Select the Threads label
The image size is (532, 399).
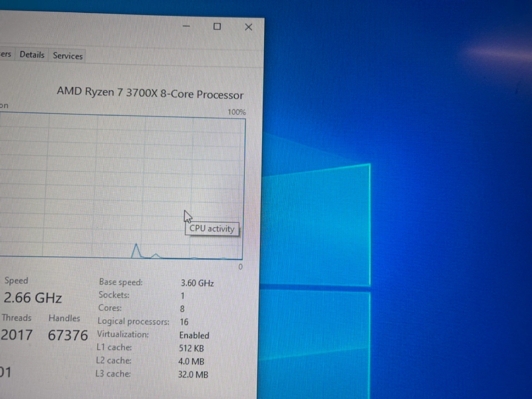pyautogui.click(x=17, y=318)
